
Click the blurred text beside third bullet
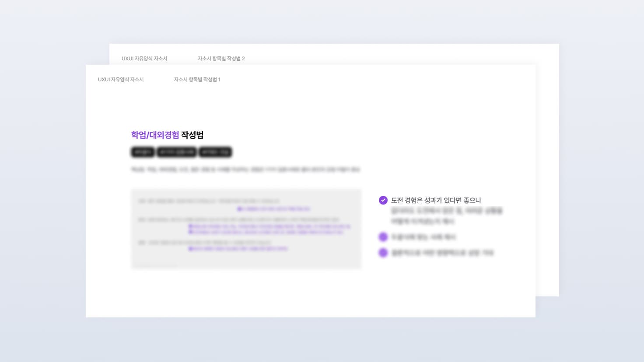[x=442, y=253]
